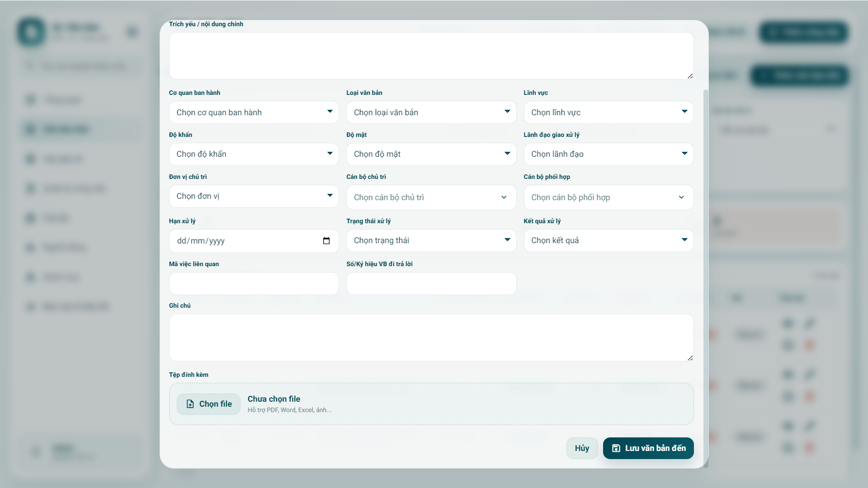The height and width of the screenshot is (488, 868).
Task: Expand the Loại văn bản dropdown
Action: tap(431, 112)
